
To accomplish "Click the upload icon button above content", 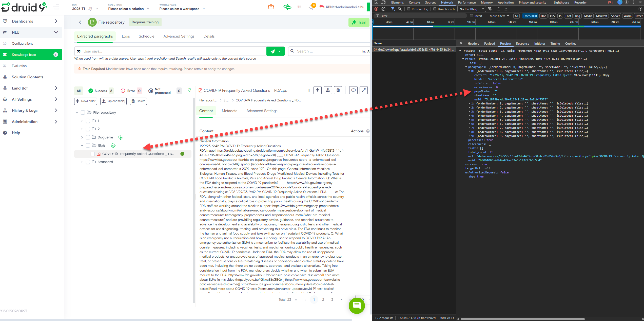I will 328,90.
